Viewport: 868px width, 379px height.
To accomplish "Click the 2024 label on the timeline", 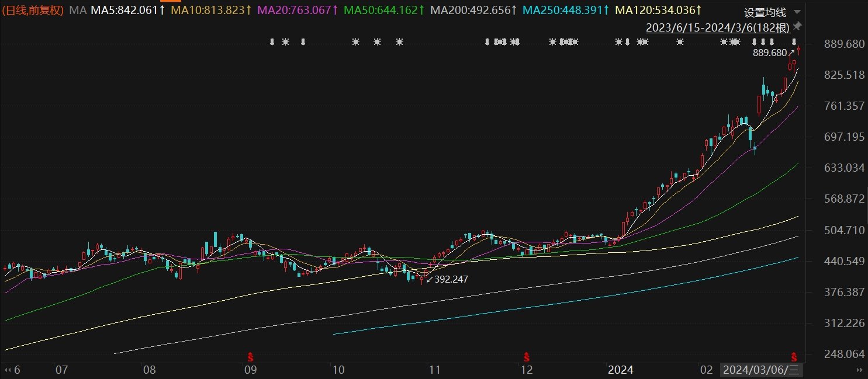I will pyautogui.click(x=621, y=370).
